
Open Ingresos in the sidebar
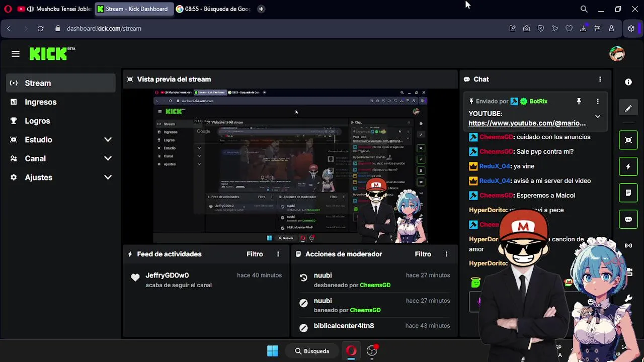[61, 102]
